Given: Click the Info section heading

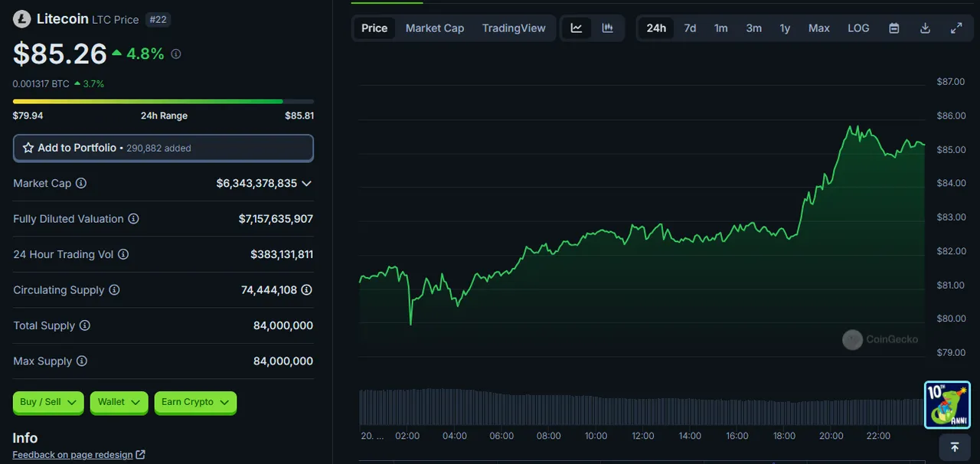Looking at the screenshot, I should pos(25,438).
